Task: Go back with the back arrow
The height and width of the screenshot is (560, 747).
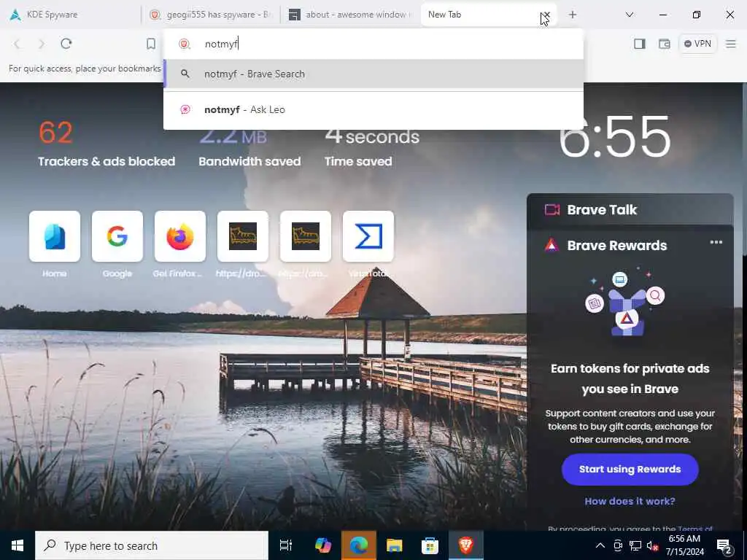Action: [18, 44]
